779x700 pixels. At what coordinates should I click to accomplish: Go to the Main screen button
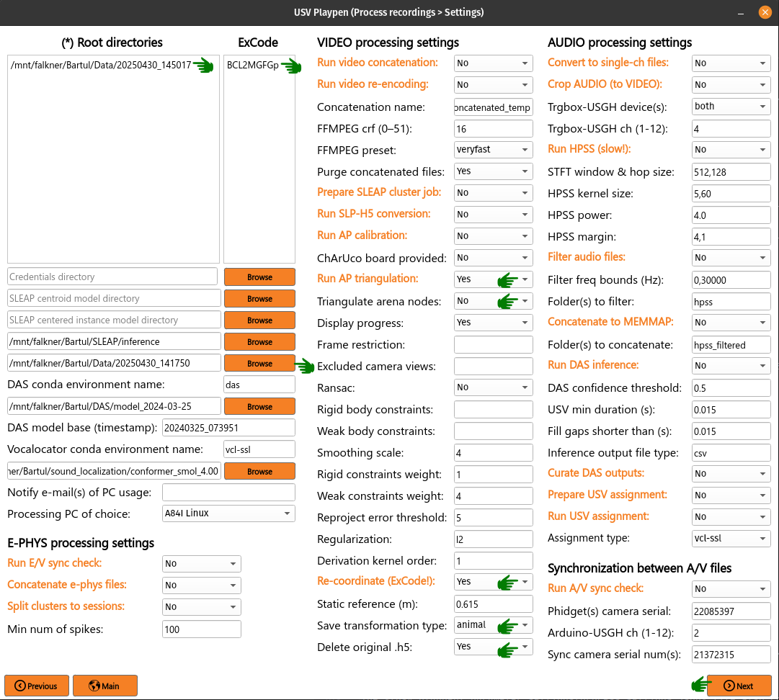click(104, 686)
